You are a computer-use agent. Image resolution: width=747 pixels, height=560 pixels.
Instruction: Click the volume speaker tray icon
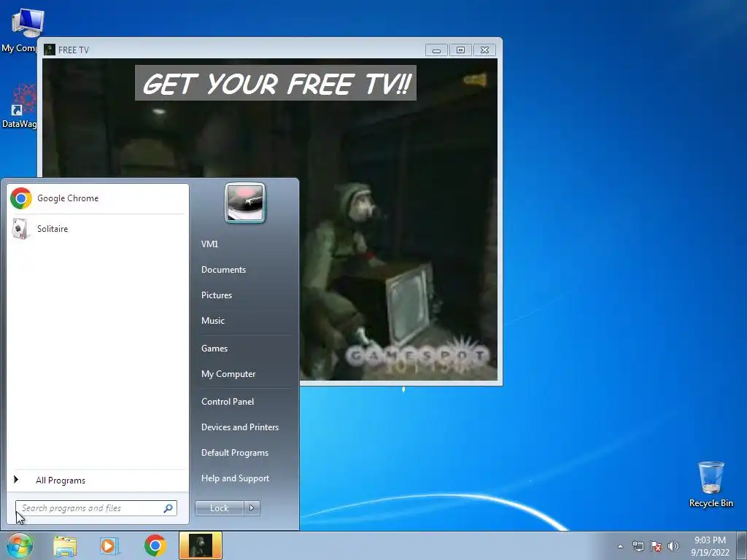[x=673, y=546]
